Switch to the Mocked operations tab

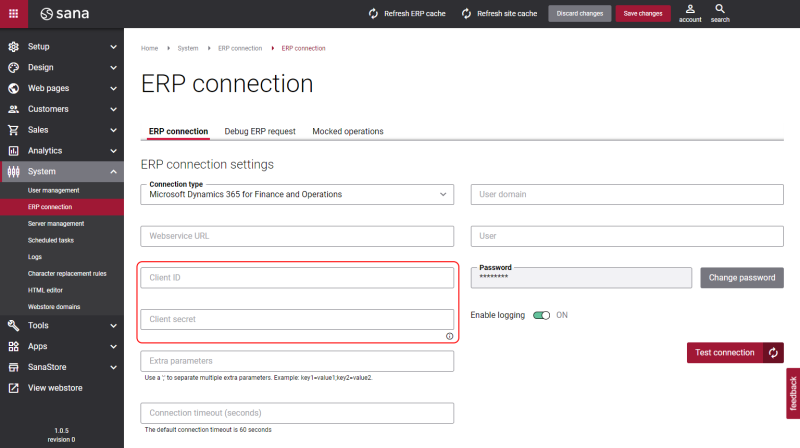click(347, 131)
